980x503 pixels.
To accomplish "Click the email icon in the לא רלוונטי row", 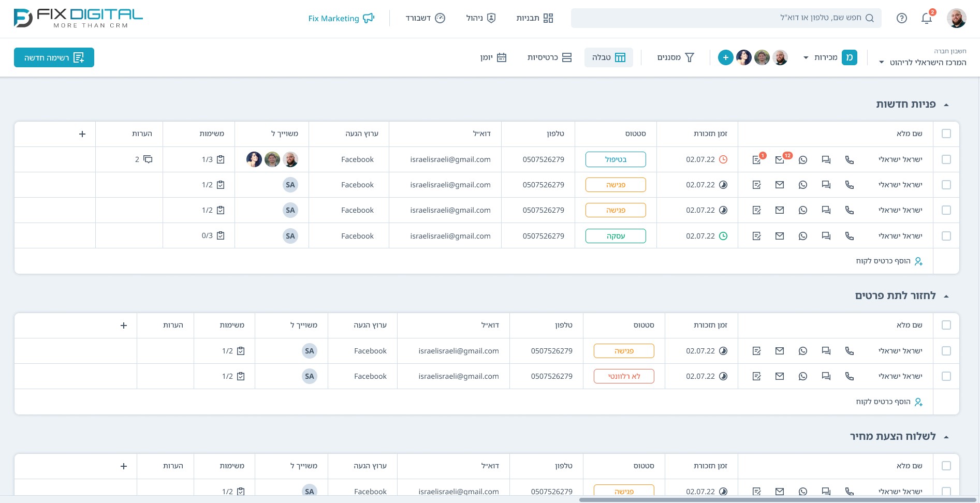I will 780,376.
